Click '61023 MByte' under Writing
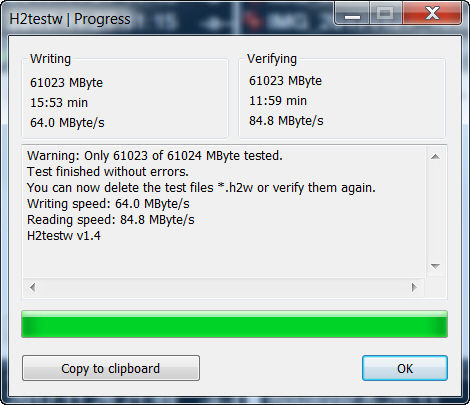The width and height of the screenshot is (470, 405). tap(66, 83)
